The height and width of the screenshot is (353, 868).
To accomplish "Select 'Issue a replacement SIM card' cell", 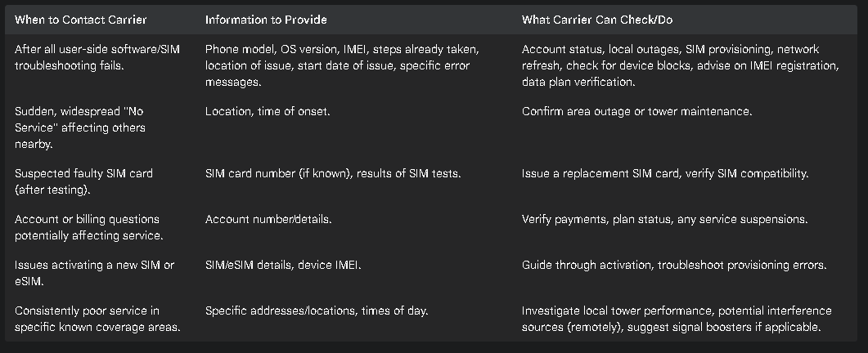I will [x=665, y=174].
